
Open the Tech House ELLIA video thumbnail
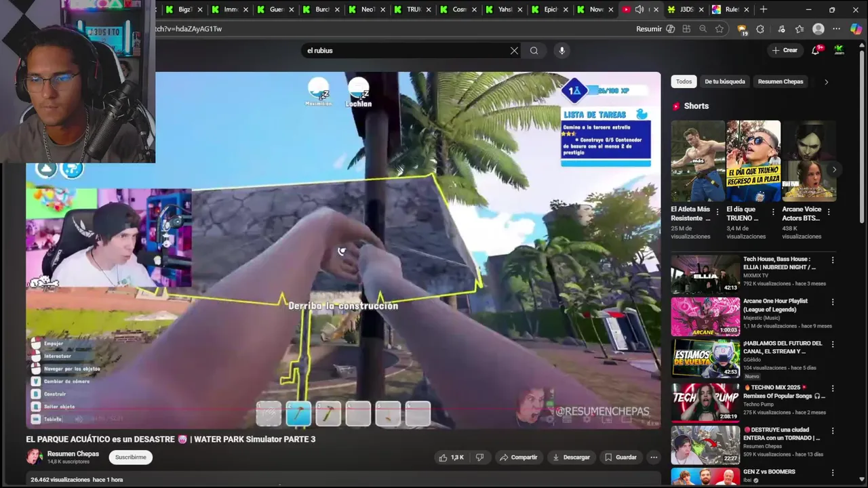705,274
